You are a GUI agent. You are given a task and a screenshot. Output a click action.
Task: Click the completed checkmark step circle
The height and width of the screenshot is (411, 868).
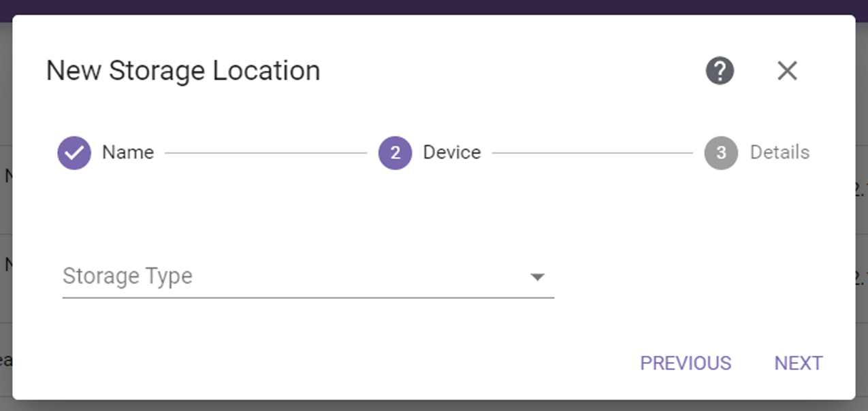click(74, 152)
